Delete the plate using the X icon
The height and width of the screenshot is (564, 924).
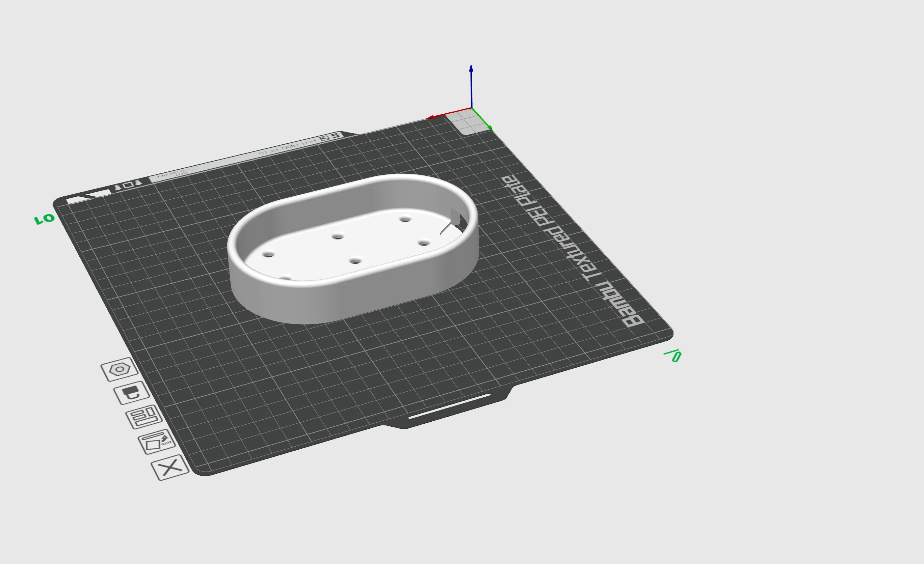click(170, 468)
